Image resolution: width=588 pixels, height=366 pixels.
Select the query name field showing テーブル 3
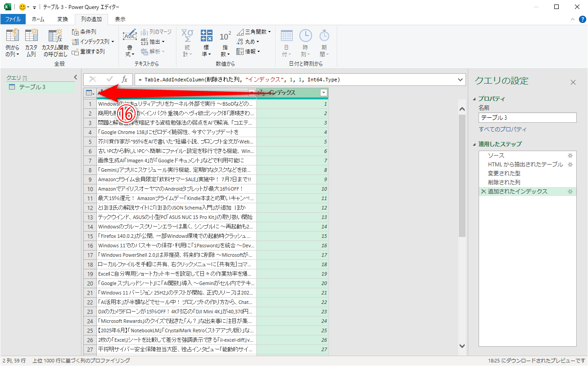[x=527, y=117]
